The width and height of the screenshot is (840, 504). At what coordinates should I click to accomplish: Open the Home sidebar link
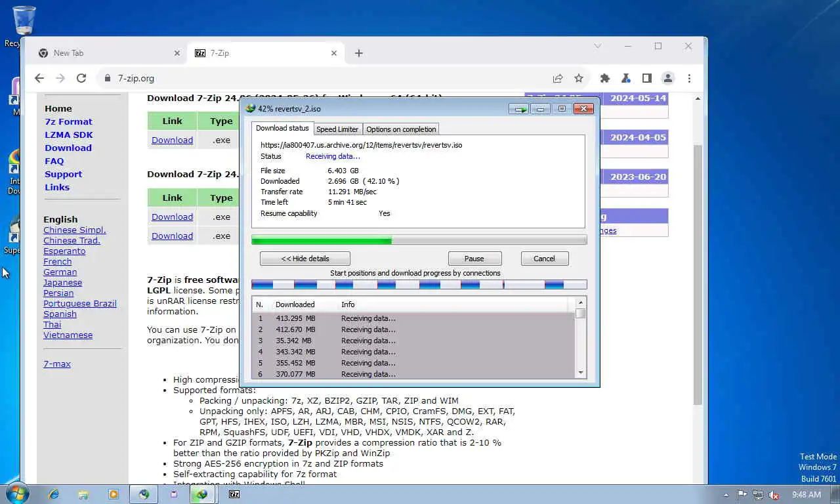coord(58,108)
